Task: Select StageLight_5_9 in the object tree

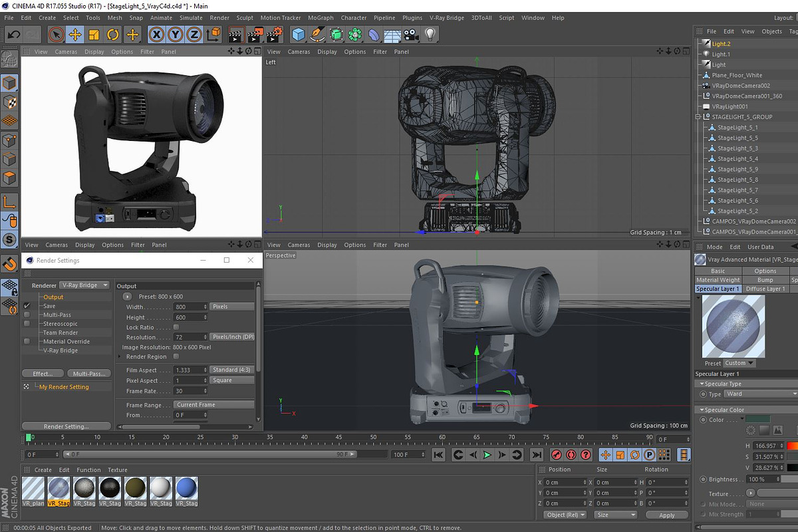Action: 737,169
